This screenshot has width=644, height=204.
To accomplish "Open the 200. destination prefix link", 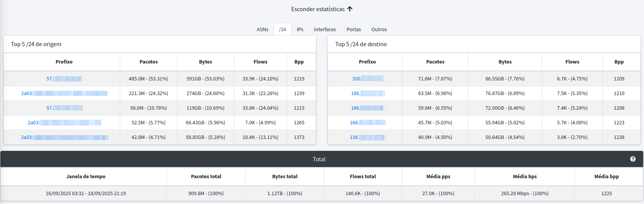I will point(367,79).
